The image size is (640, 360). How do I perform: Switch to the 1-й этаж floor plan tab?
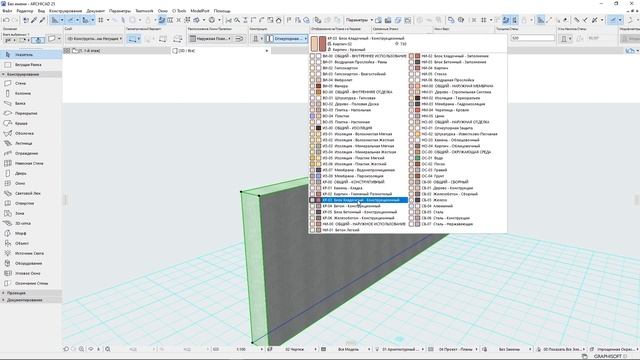[x=86, y=51]
